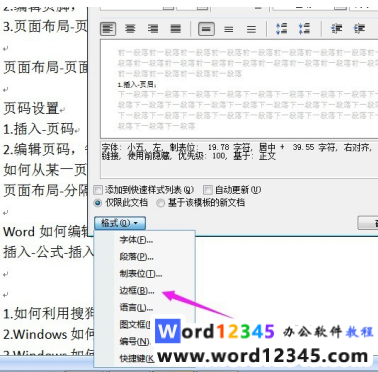Choose 语言(L)... from format menu

[136, 307]
